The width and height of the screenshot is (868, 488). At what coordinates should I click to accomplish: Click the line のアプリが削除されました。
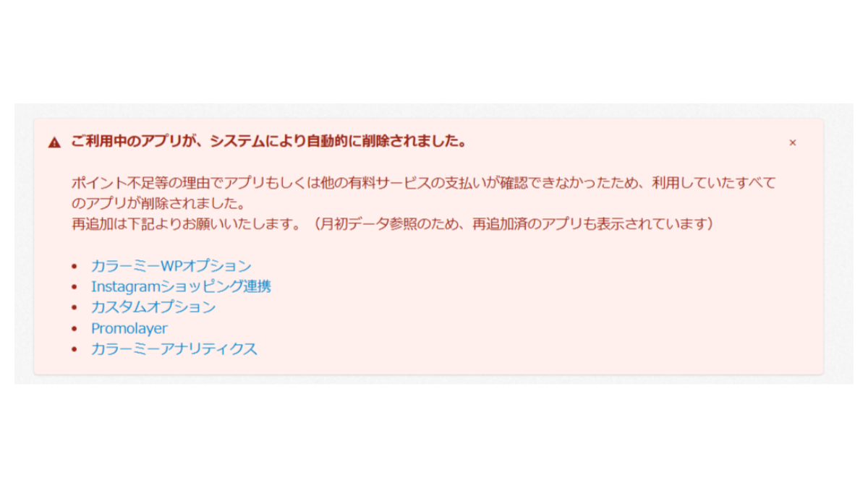(158, 203)
